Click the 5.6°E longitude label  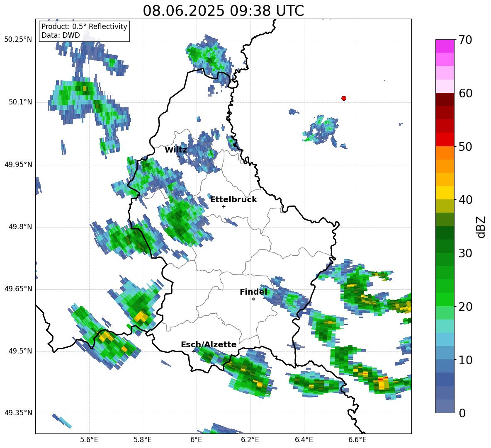point(89,440)
